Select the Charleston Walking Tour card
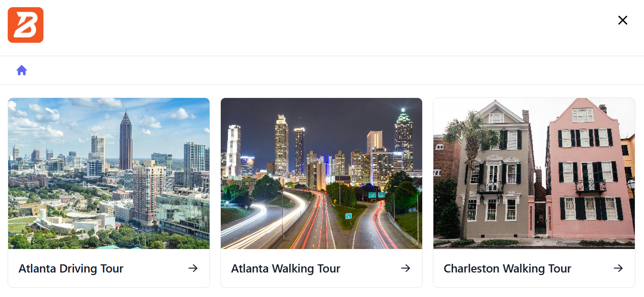The image size is (644, 297). click(534, 192)
